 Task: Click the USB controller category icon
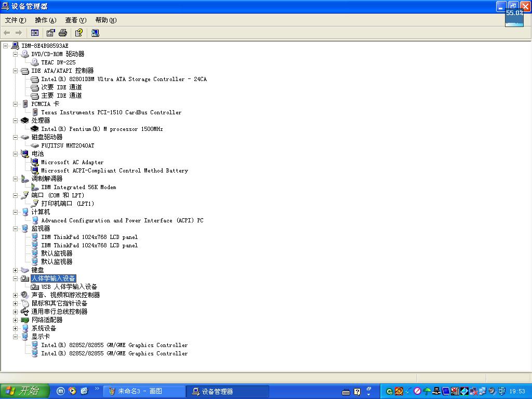(25, 312)
